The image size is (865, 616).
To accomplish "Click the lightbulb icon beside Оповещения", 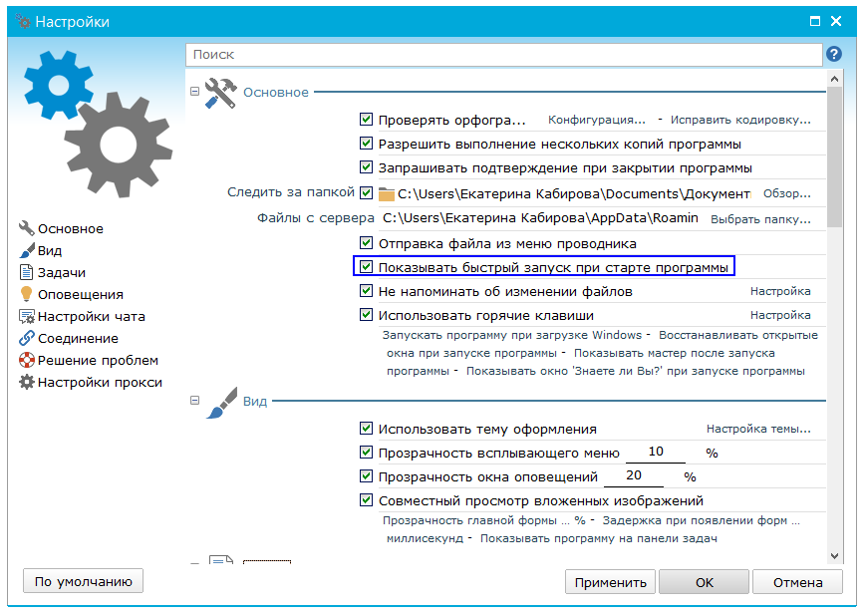I will click(x=27, y=295).
